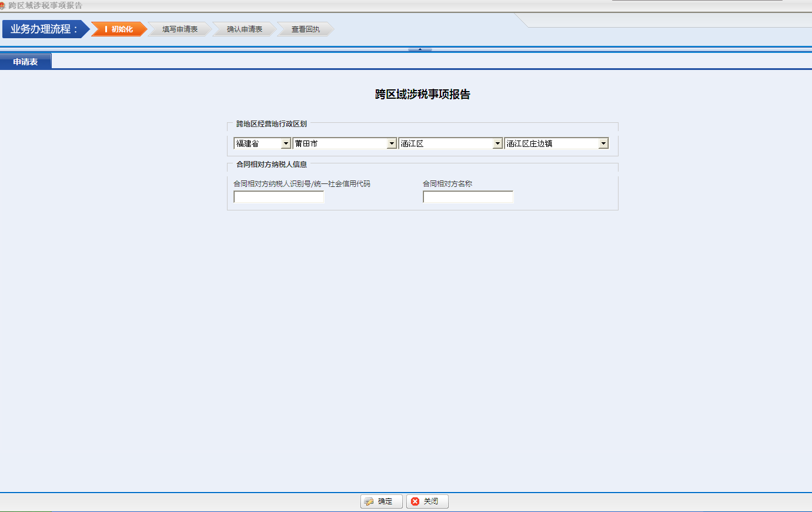Screen dimensions: 812x512
Task: Collapse the workflow header panel handle
Action: click(420, 49)
